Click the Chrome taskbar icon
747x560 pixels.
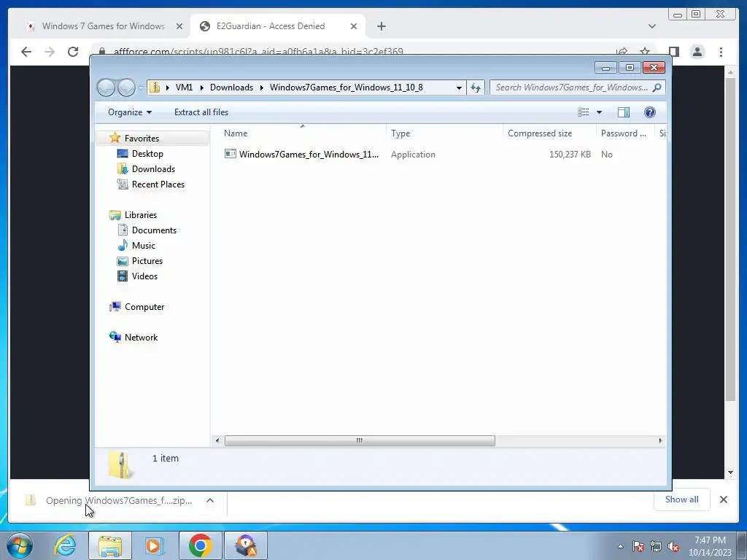[x=200, y=545]
